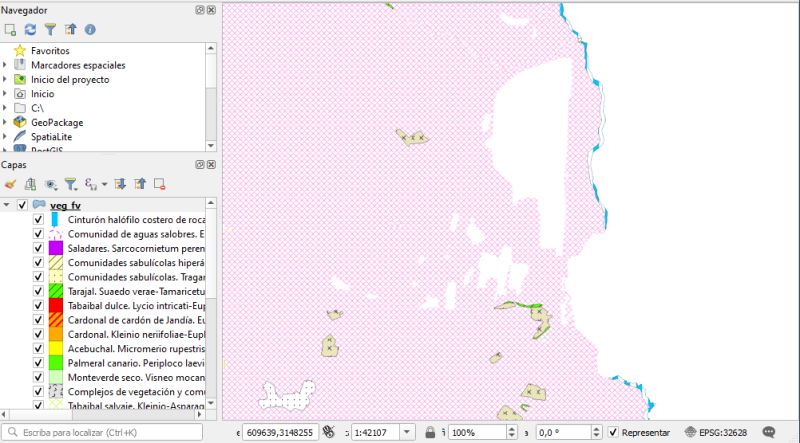Click the blue Cinturón halófilo swatch
The height and width of the screenshot is (443, 800).
click(x=55, y=219)
